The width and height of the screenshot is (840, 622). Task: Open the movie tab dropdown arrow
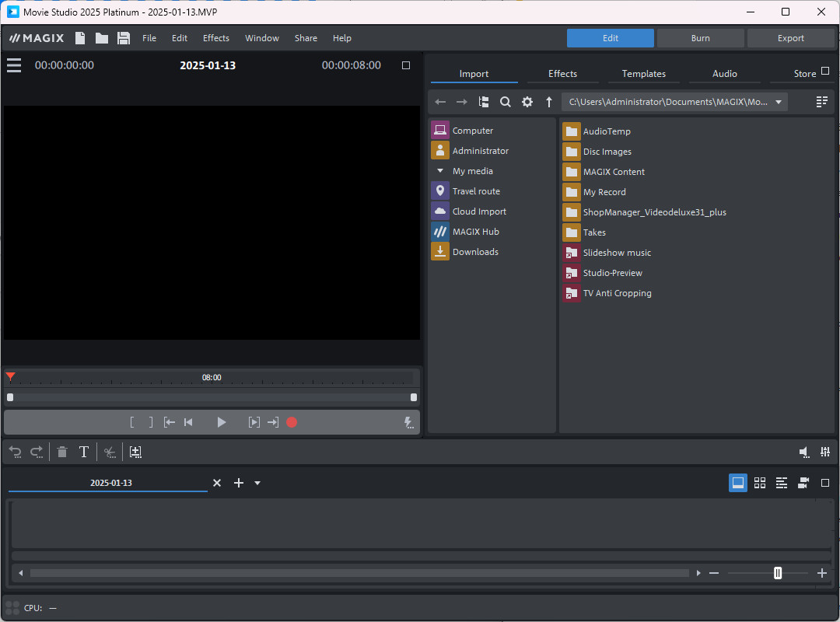pos(257,483)
